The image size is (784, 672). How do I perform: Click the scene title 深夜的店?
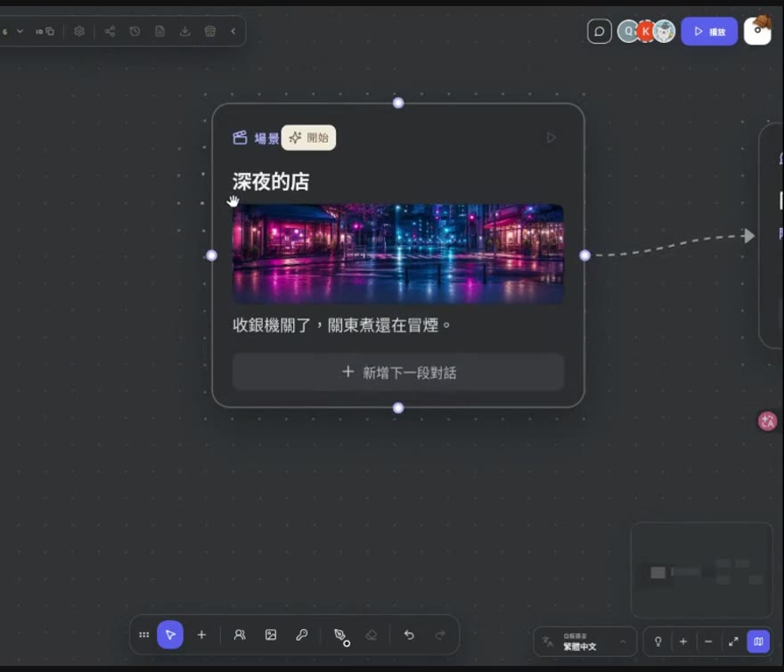click(271, 182)
